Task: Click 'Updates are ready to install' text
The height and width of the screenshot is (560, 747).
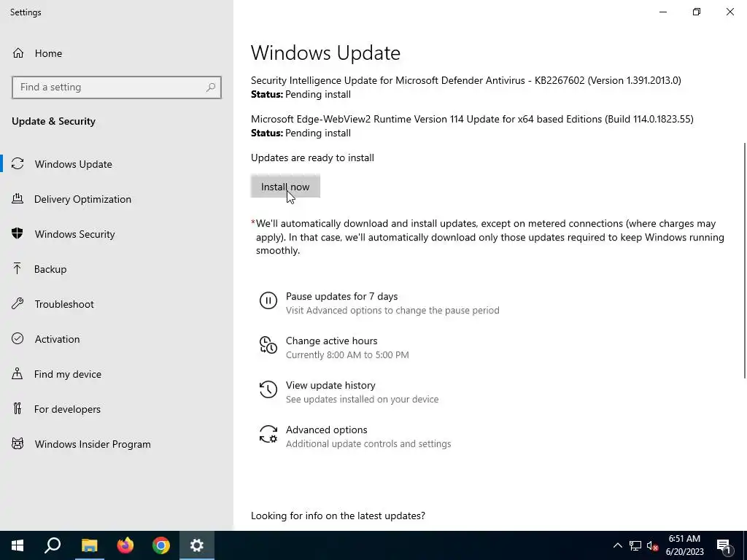Action: click(312, 157)
